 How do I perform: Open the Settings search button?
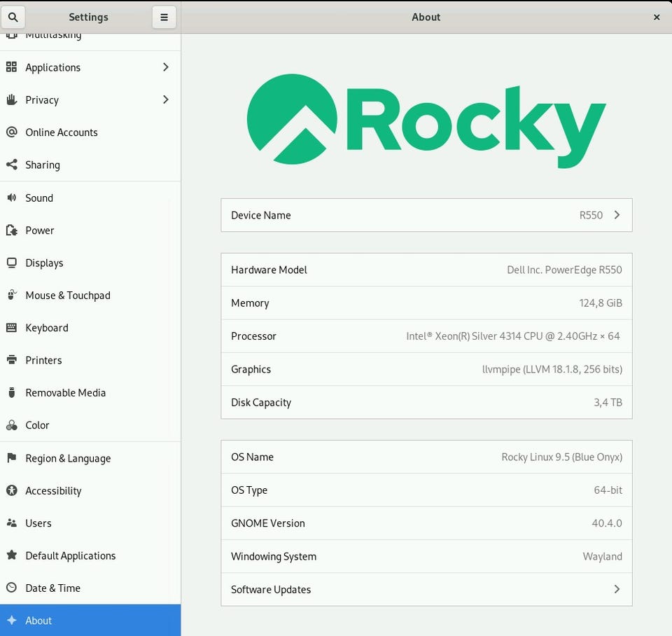pos(13,17)
